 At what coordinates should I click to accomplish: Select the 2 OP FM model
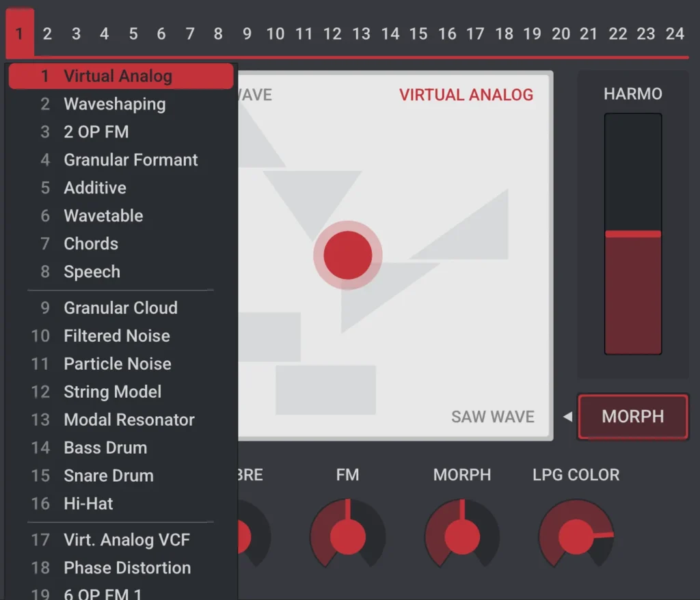pos(121,132)
